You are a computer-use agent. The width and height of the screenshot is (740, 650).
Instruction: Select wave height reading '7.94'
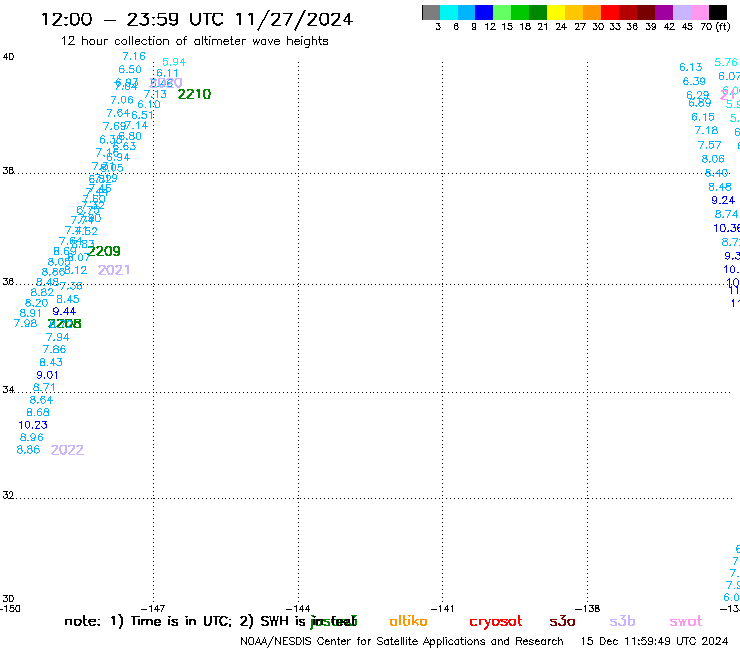pos(58,337)
